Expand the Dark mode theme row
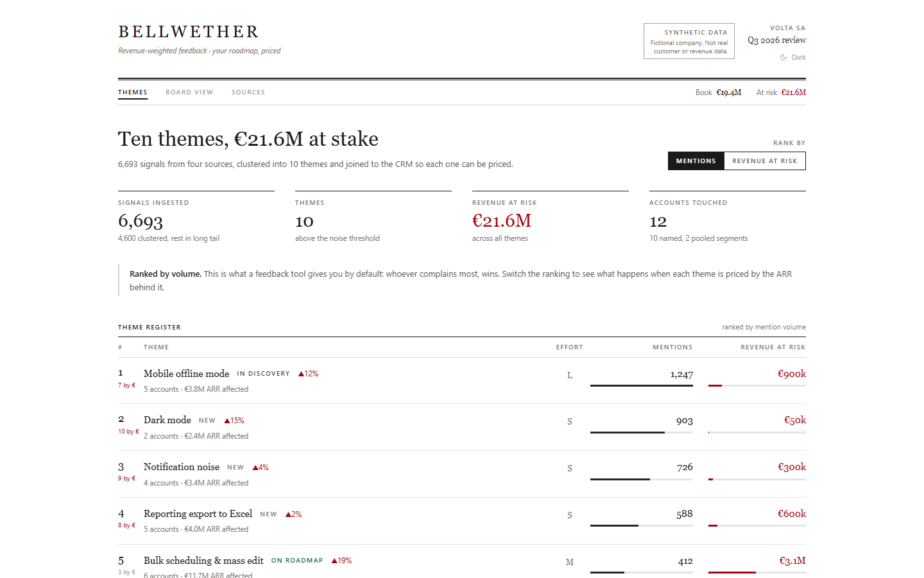This screenshot has height=578, width=924. click(462, 427)
